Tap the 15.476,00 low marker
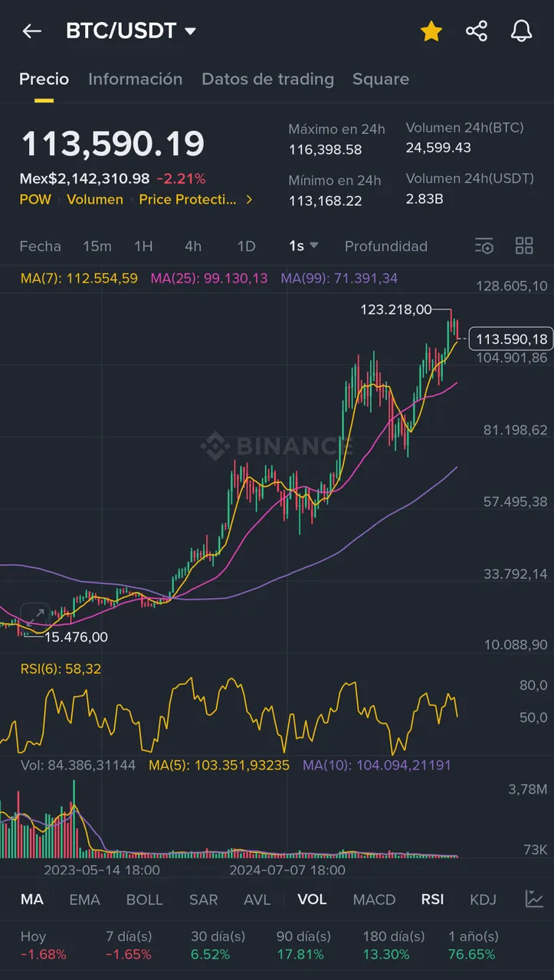 pyautogui.click(x=77, y=636)
